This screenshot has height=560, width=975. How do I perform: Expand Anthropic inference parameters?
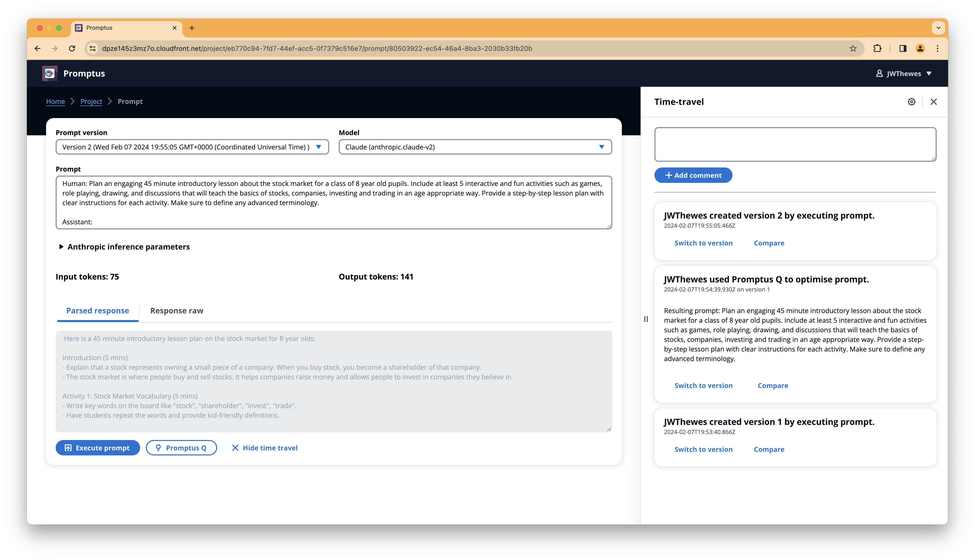(x=124, y=247)
